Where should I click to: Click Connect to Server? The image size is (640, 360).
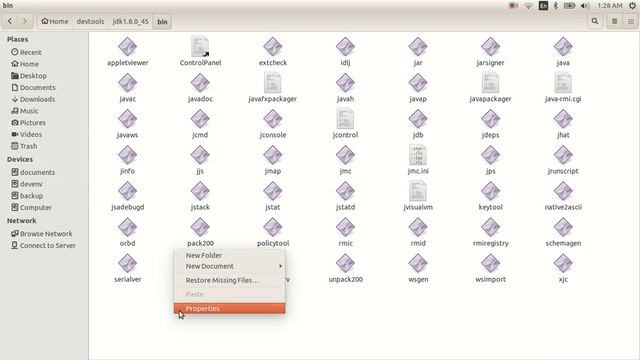pyautogui.click(x=43, y=246)
